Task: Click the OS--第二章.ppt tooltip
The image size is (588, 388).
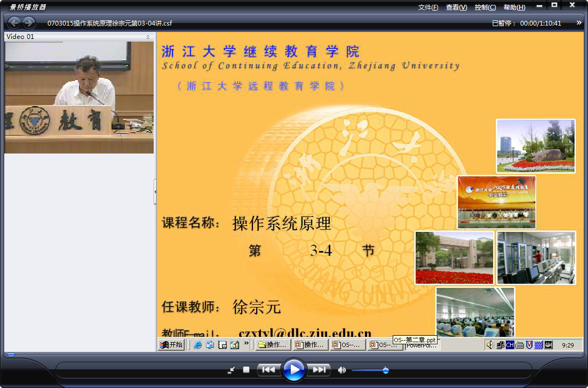Action: point(415,339)
